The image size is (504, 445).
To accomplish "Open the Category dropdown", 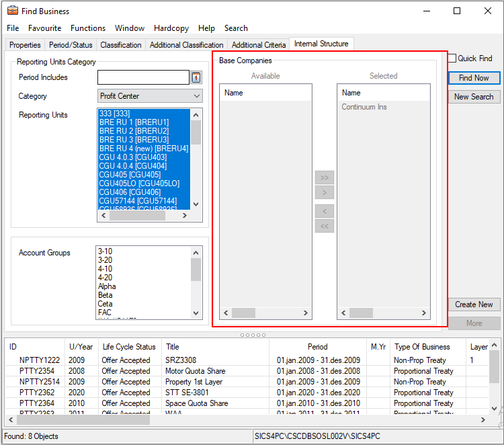I will tap(150, 96).
